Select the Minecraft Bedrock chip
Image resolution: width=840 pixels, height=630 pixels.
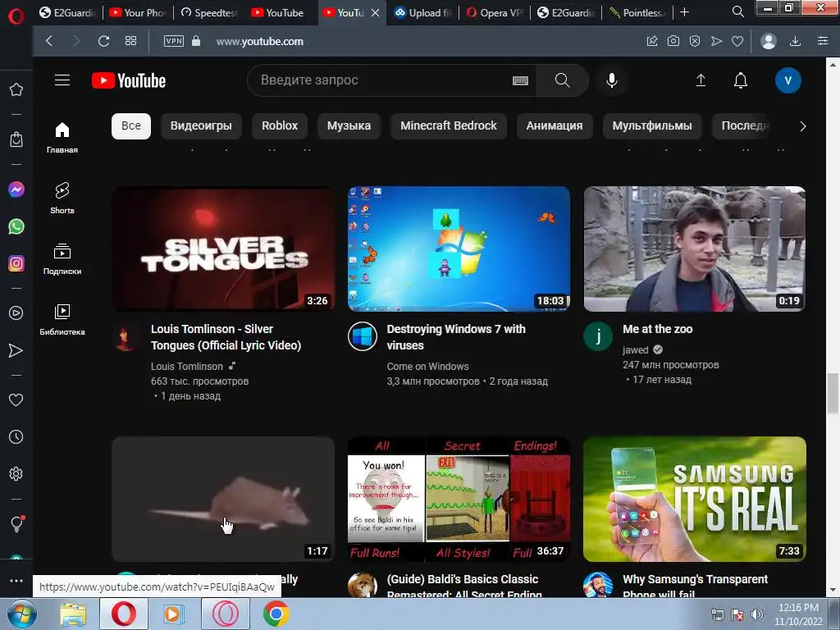pyautogui.click(x=449, y=126)
